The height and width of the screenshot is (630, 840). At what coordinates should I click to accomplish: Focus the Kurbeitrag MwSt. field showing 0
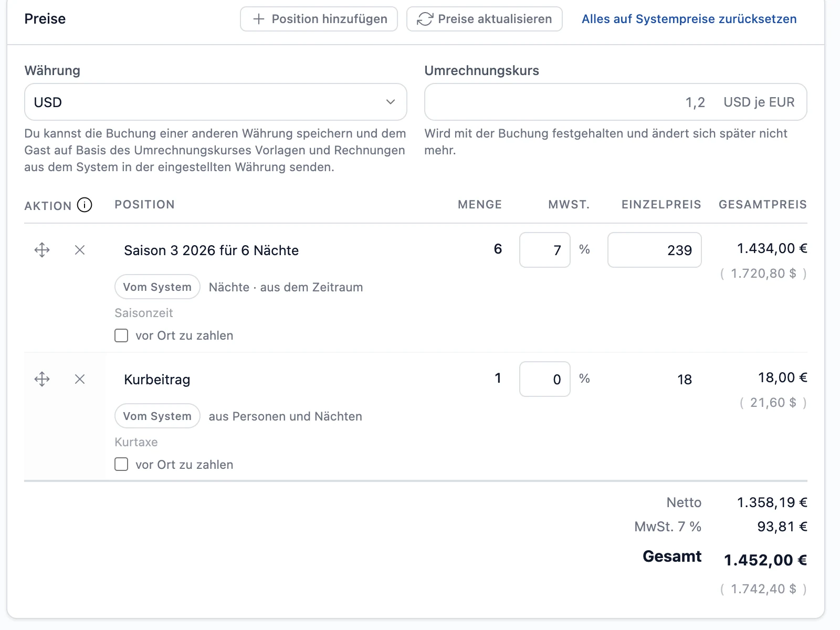(x=545, y=379)
